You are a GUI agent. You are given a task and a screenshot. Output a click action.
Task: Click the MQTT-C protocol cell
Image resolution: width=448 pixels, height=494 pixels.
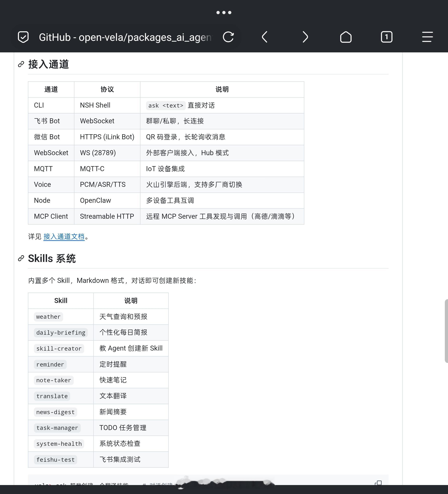click(107, 169)
